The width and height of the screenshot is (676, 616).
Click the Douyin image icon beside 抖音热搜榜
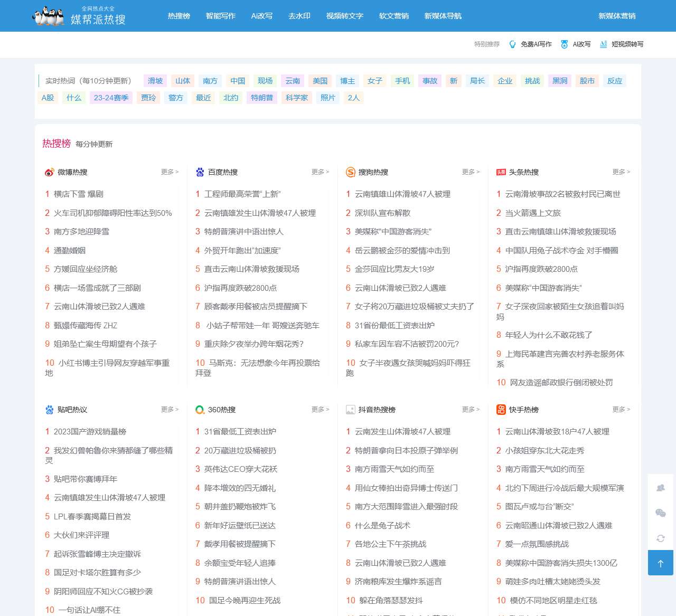350,410
